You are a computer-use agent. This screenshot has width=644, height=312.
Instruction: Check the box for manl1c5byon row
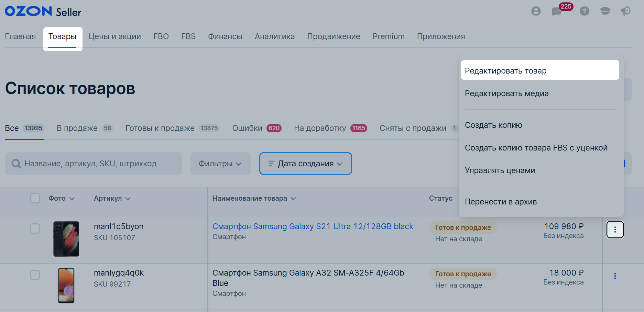click(x=35, y=229)
